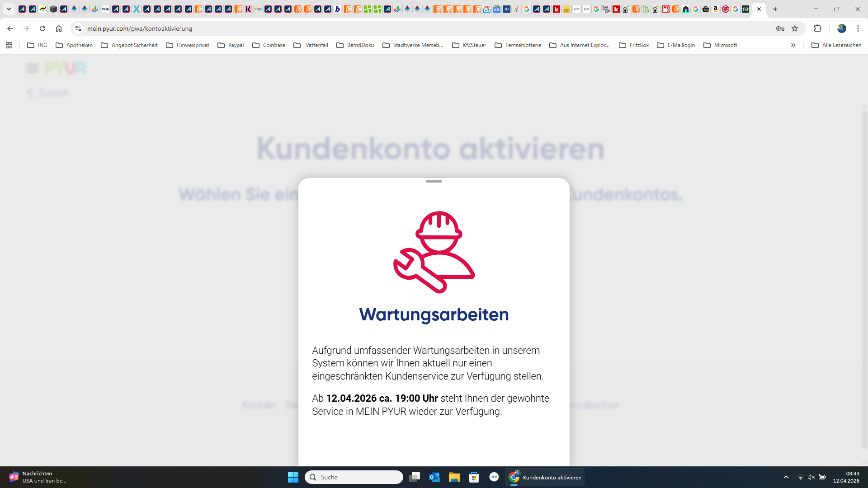Click the browser Home icon
The image size is (868, 488).
(x=59, y=28)
